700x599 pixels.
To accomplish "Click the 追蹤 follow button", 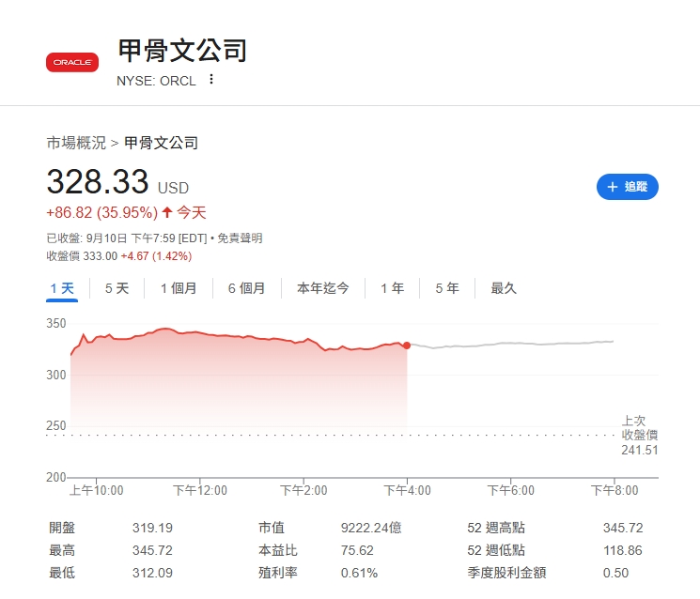I will tap(628, 187).
